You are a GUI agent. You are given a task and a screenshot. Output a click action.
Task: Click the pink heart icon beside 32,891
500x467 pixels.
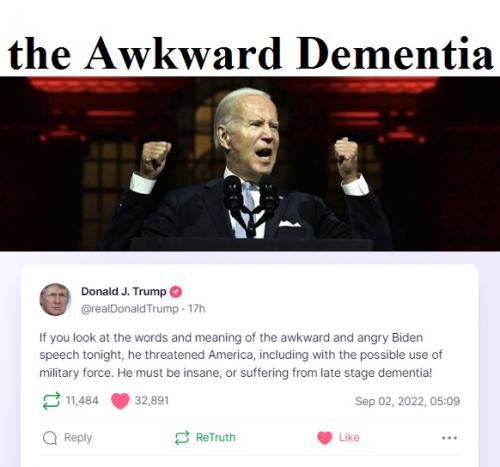point(120,401)
